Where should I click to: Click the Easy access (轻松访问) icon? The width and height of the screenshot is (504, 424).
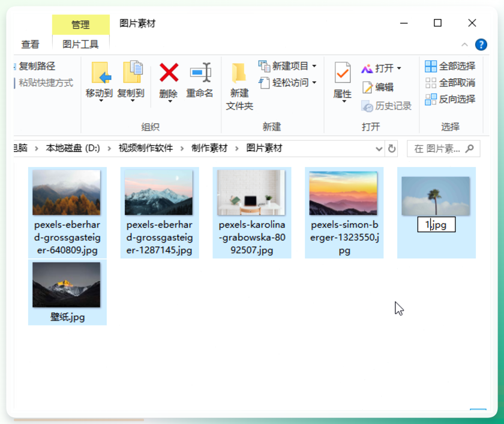(x=264, y=83)
